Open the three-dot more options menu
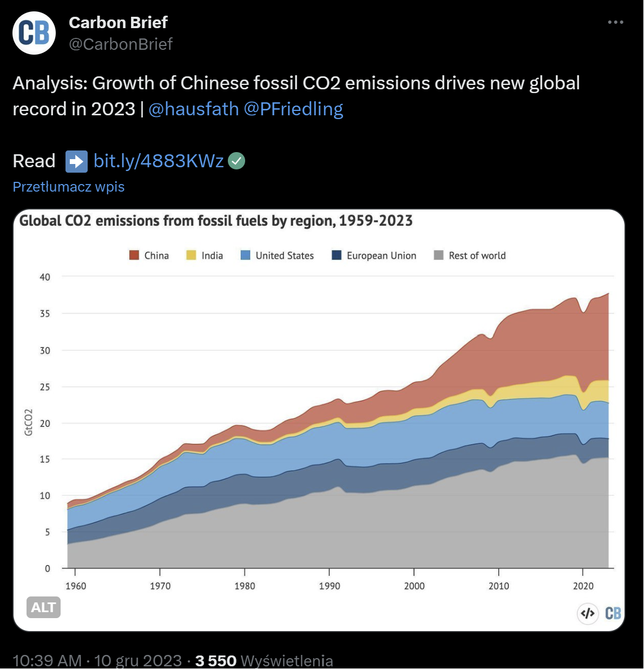Viewport: 644px width, 669px height. (615, 22)
